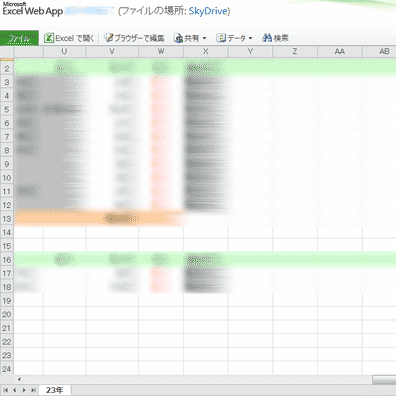This screenshot has height=396, width=396.
Task: Select row 19 header
Action: (7, 301)
